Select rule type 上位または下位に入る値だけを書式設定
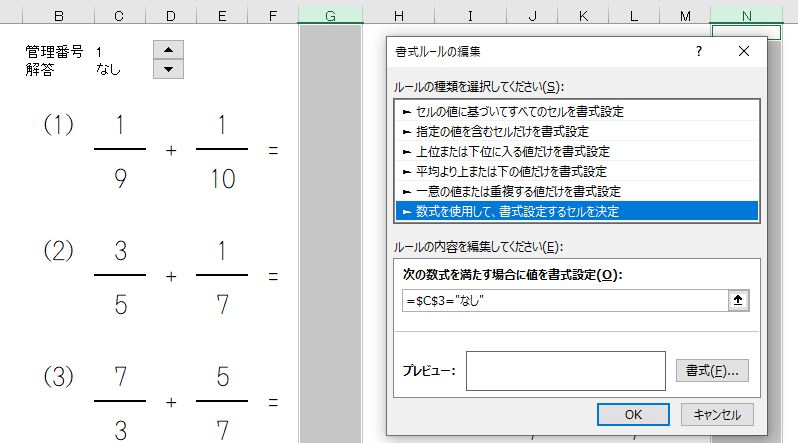The width and height of the screenshot is (798, 443). pyautogui.click(x=577, y=151)
